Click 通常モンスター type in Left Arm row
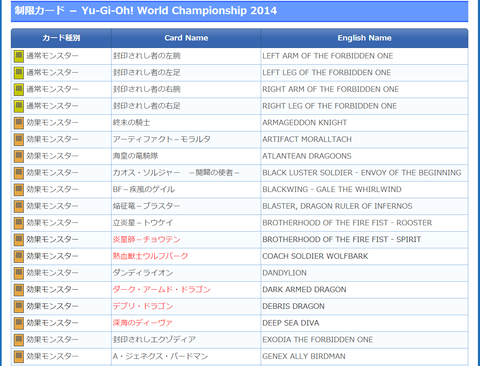 pos(52,56)
